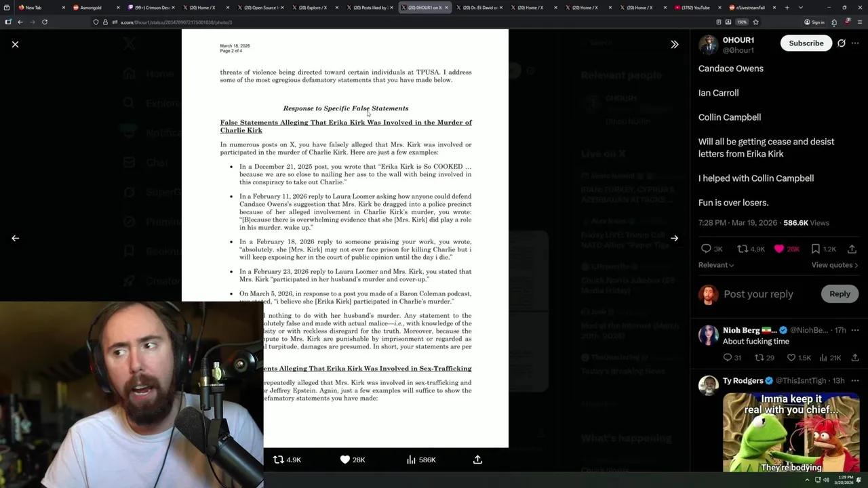868x488 pixels.
Task: Open View quotes link
Action: [x=835, y=265]
